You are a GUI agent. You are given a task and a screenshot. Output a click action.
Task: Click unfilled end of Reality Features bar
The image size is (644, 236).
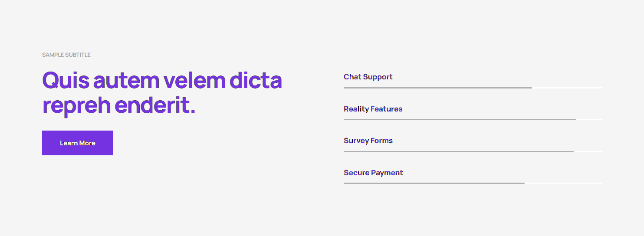[x=589, y=119]
